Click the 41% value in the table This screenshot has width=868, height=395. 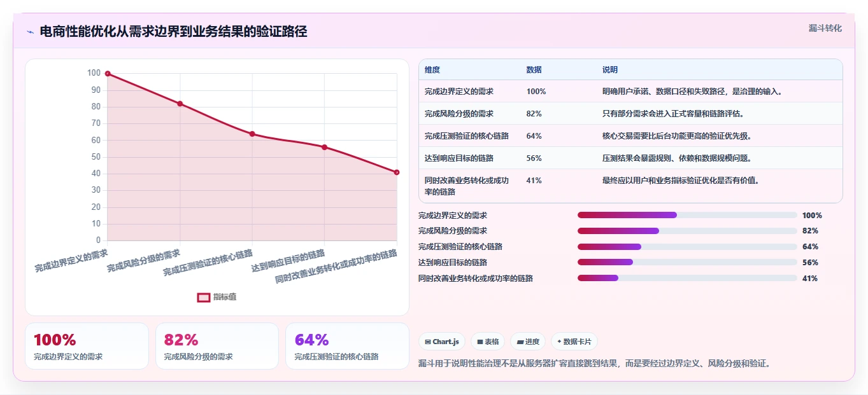[x=534, y=181]
